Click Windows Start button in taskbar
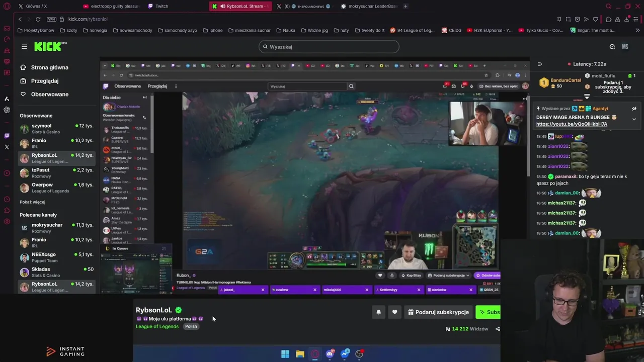This screenshot has width=644, height=362. click(x=285, y=354)
